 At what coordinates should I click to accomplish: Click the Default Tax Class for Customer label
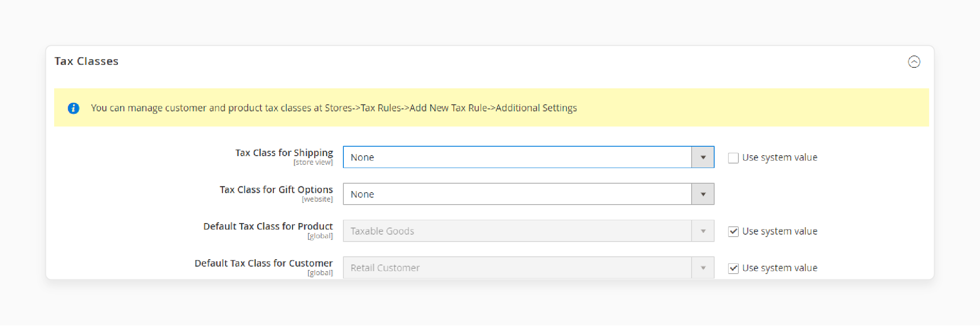tap(264, 263)
